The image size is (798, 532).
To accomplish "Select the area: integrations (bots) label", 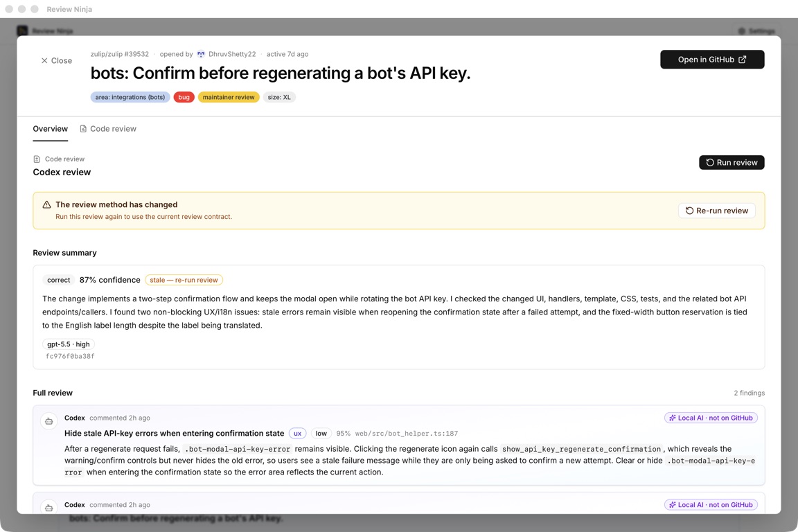I will [x=130, y=97].
